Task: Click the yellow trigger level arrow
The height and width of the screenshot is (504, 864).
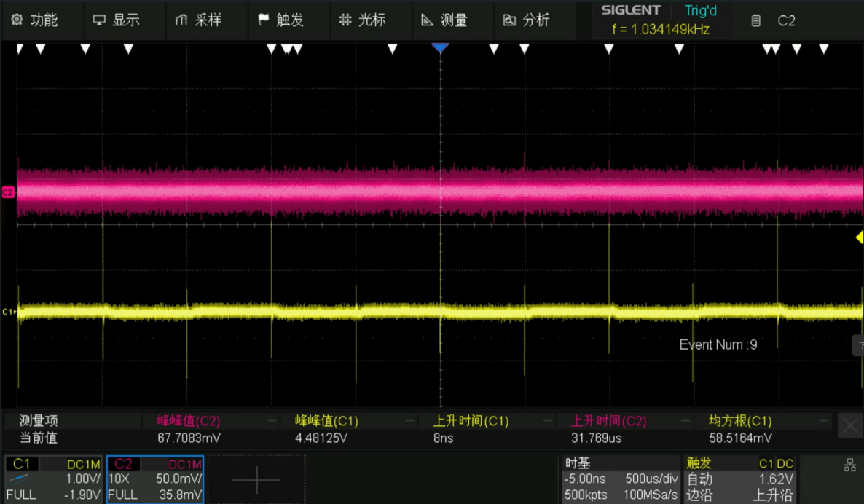Action: (859, 237)
